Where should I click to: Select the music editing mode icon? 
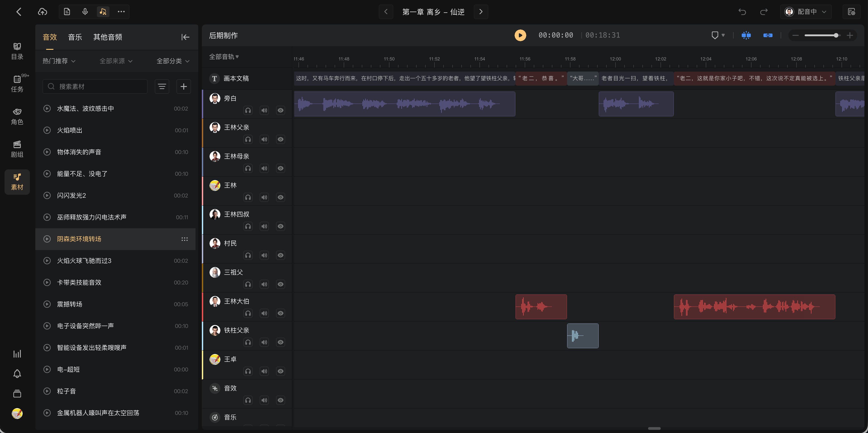103,12
